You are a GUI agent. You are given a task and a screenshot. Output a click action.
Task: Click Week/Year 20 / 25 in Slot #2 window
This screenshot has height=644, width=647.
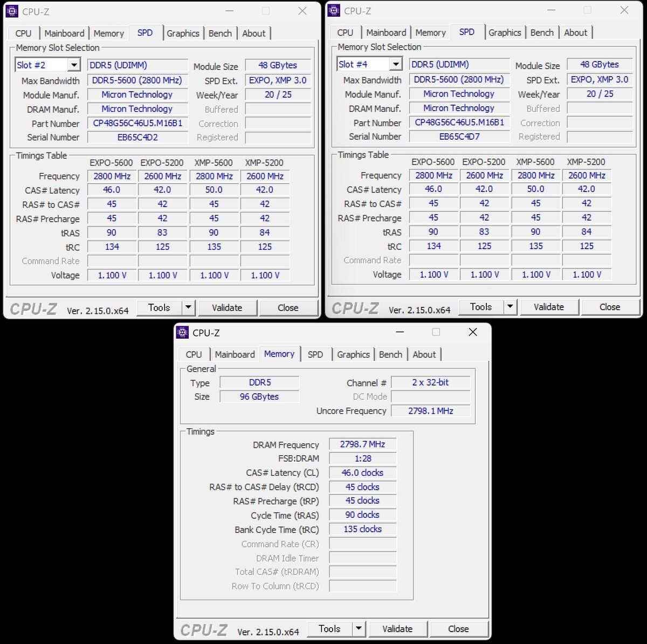(278, 94)
